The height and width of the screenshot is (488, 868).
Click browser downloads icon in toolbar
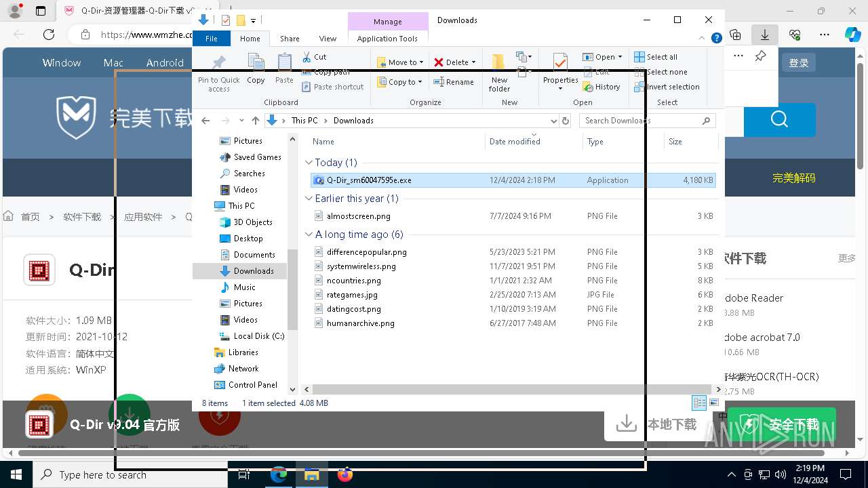coord(765,35)
